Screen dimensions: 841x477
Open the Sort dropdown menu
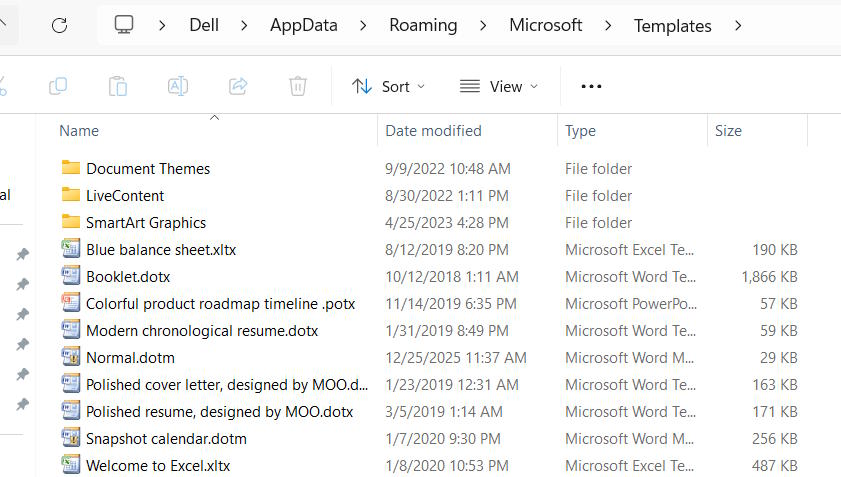388,86
